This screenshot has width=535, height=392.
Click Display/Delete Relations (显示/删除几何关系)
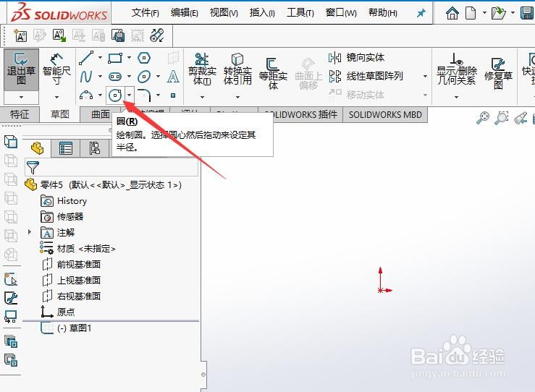pos(457,69)
